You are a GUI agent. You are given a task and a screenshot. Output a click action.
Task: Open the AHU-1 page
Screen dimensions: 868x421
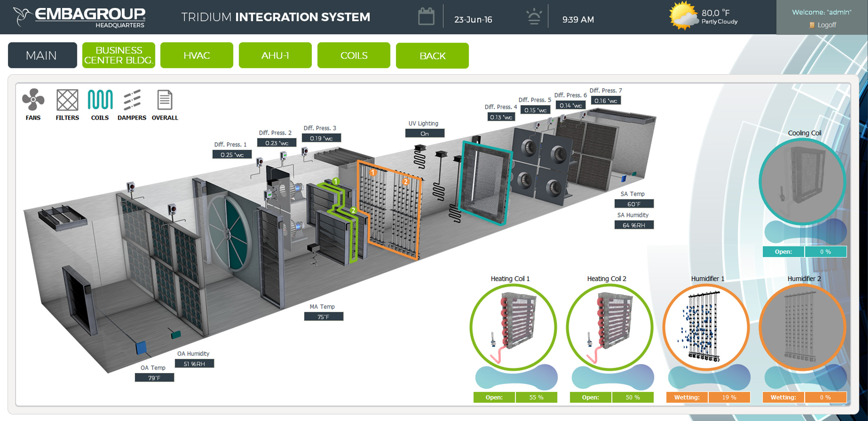[x=275, y=55]
